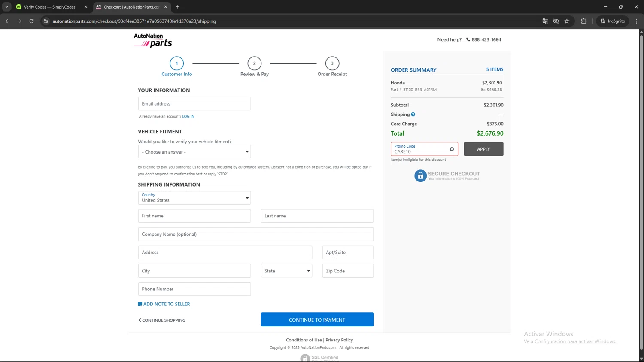The image size is (644, 362).
Task: Click step 1 Customer Info circle
Action: (x=176, y=63)
